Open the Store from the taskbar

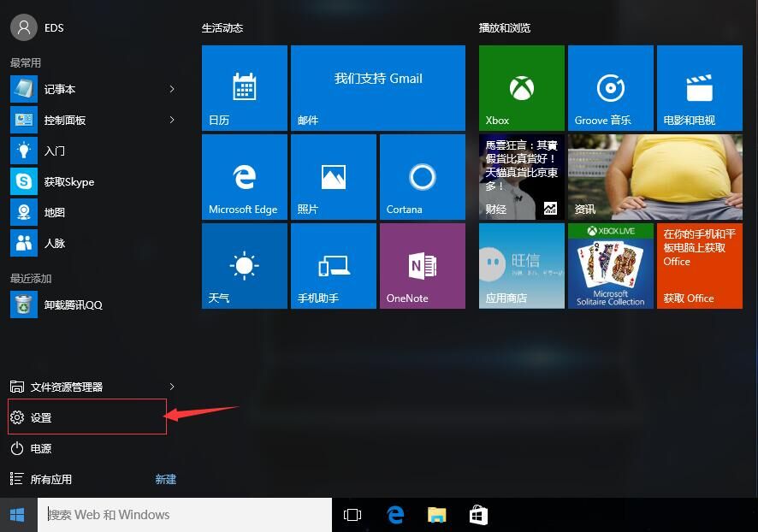click(478, 515)
